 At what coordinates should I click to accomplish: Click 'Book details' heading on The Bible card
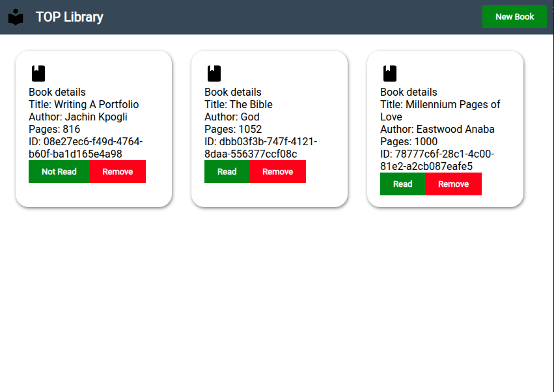[233, 92]
